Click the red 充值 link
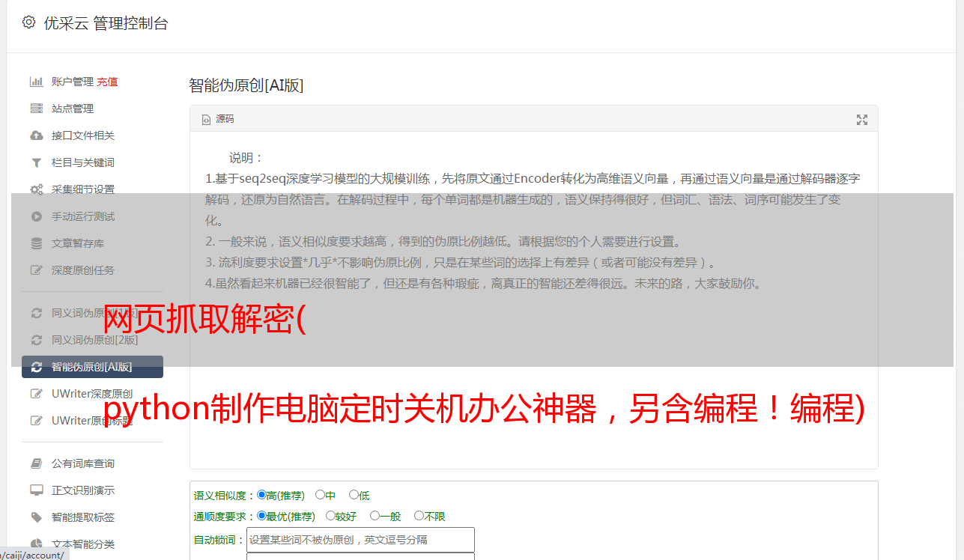 [107, 82]
